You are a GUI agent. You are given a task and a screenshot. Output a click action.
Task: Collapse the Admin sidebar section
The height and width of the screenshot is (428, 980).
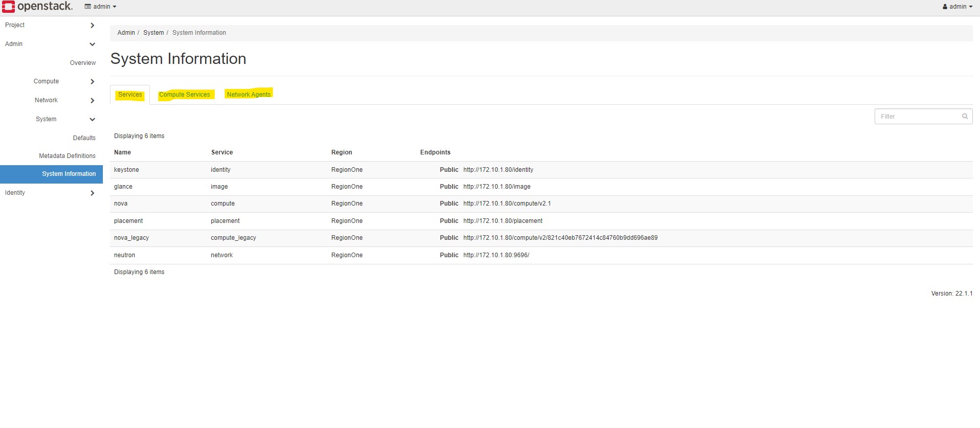tap(50, 44)
